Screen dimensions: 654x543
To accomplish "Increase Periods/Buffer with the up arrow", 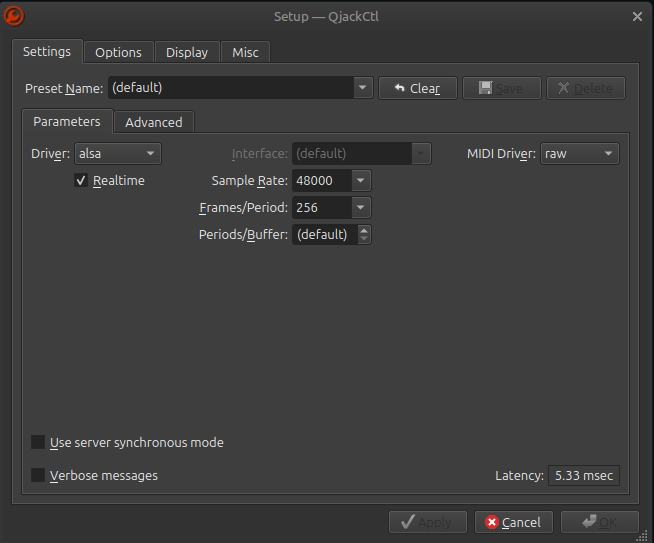I will tap(364, 230).
